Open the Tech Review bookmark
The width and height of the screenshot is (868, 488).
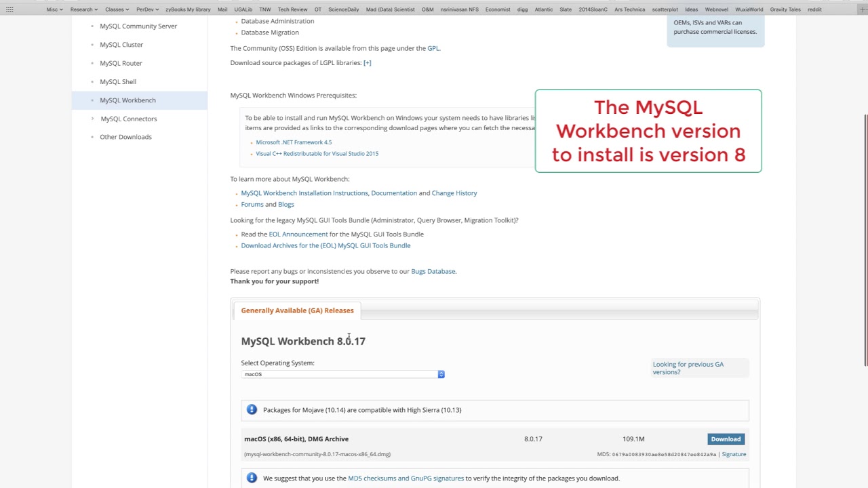click(x=292, y=9)
